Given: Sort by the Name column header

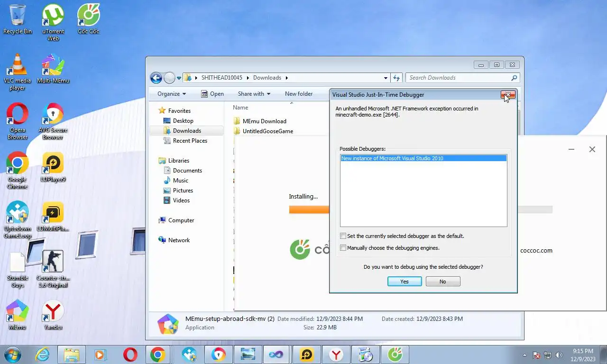Looking at the screenshot, I should (240, 108).
